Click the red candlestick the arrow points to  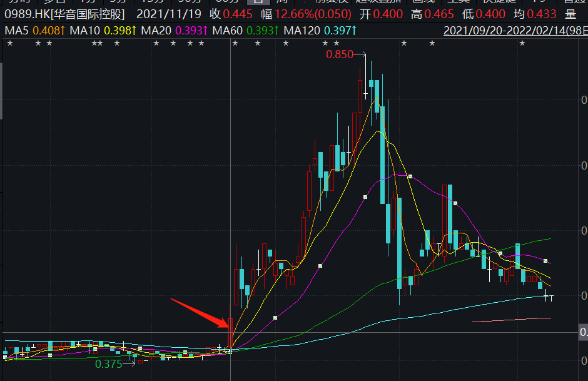point(230,332)
